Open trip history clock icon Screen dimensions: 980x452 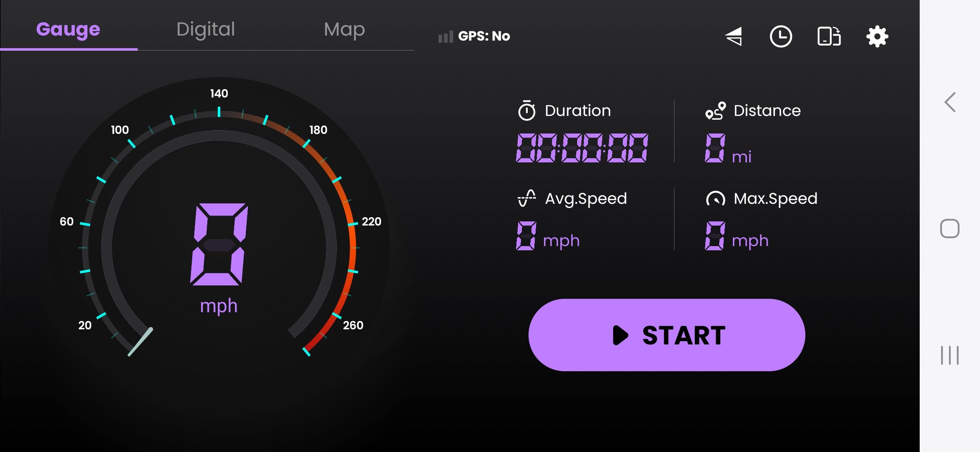click(x=781, y=36)
